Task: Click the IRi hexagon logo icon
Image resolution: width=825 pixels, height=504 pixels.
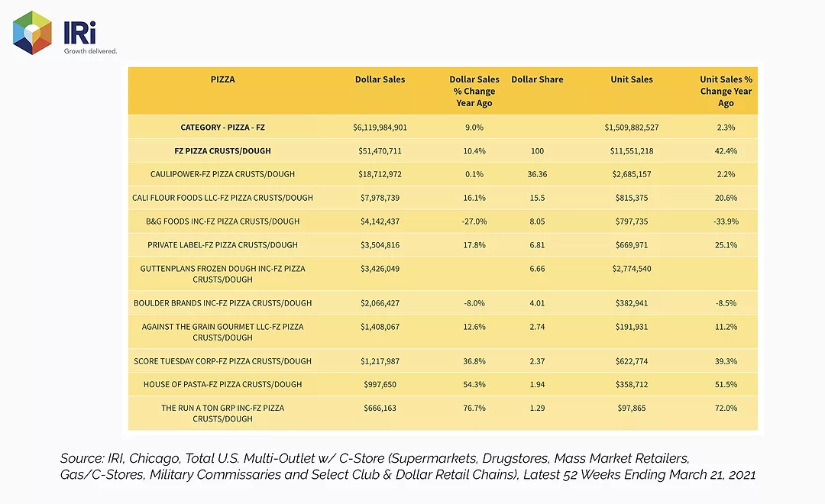Action: [x=32, y=33]
